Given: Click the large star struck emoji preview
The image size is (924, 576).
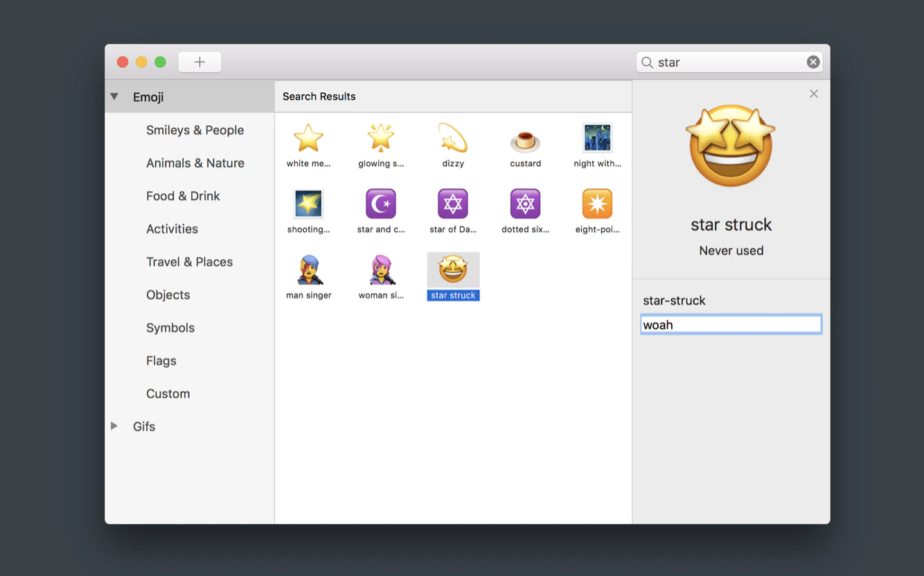Looking at the screenshot, I should (x=730, y=146).
